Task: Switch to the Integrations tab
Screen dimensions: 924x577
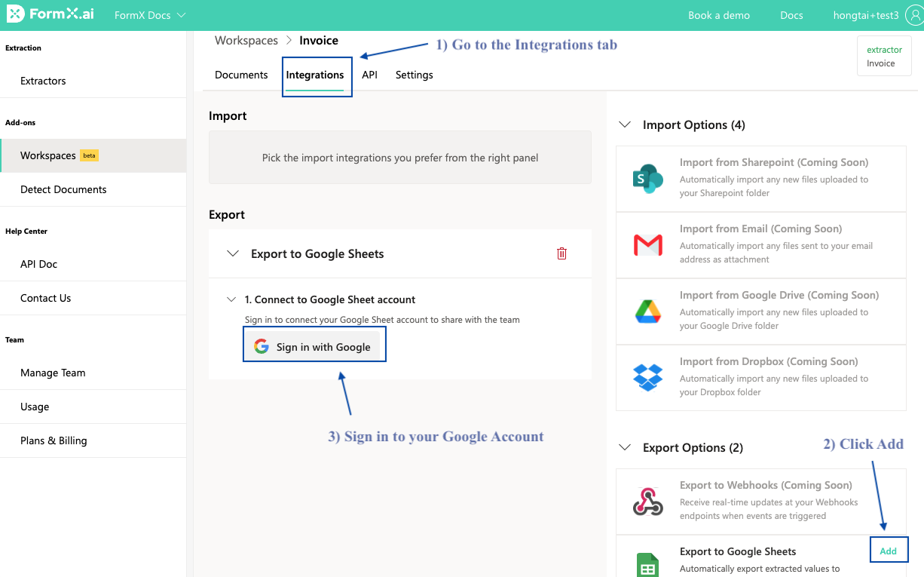Action: pos(315,75)
